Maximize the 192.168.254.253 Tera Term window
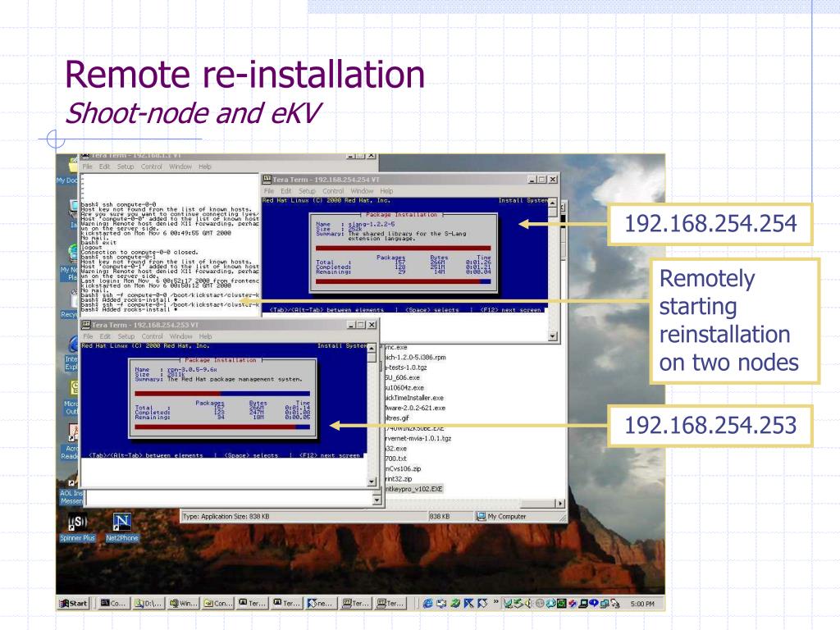 [x=362, y=325]
